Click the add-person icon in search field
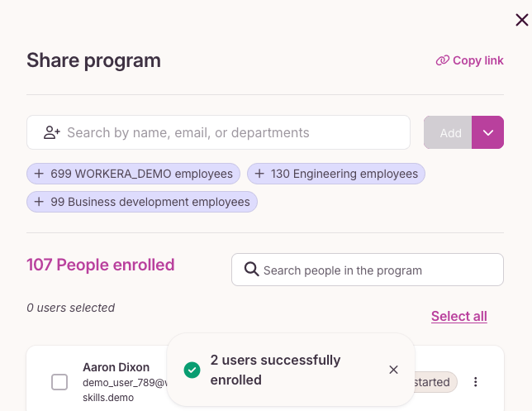Screen dimensions: 532x411 coord(52,132)
